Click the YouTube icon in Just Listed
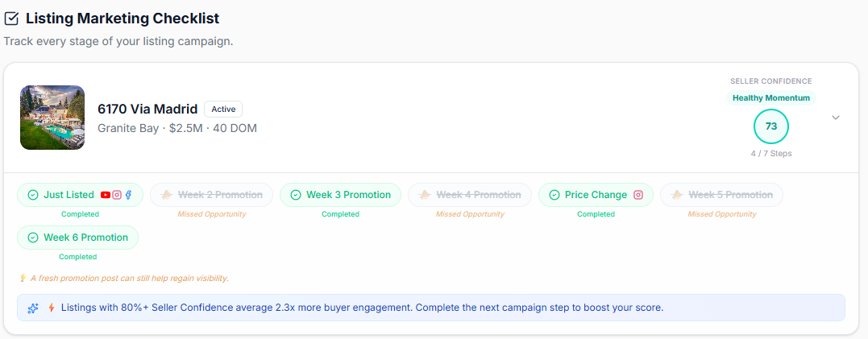 (x=106, y=195)
